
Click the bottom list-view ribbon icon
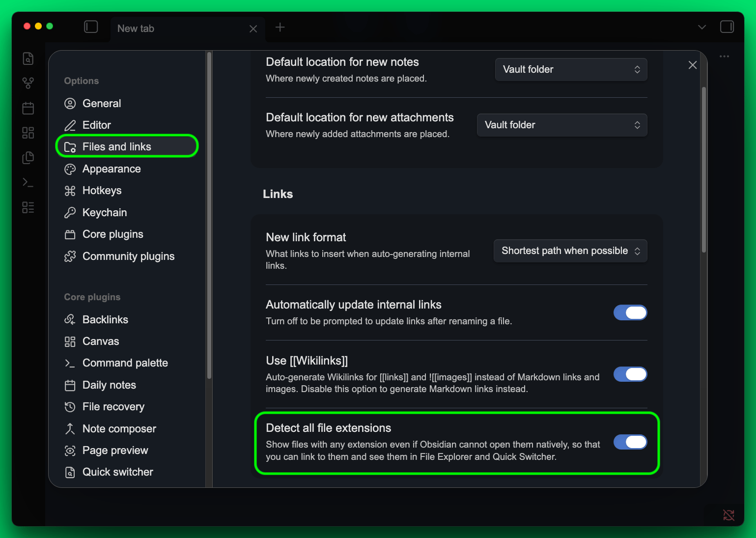click(28, 207)
